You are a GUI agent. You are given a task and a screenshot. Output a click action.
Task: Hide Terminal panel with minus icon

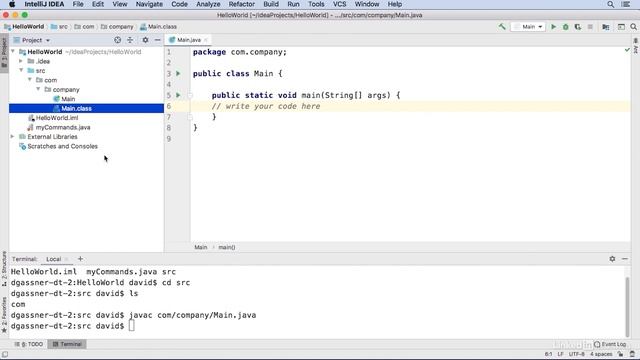pyautogui.click(x=625, y=259)
